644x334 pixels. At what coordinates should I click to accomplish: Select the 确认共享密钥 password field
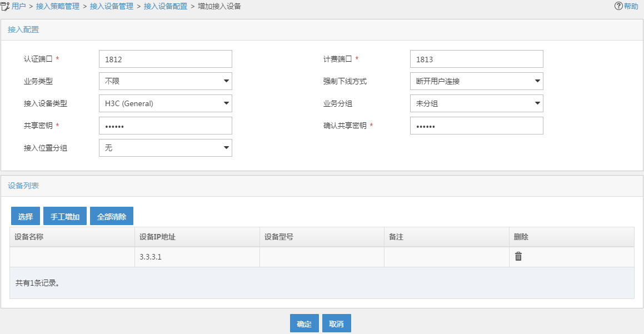[x=476, y=126]
